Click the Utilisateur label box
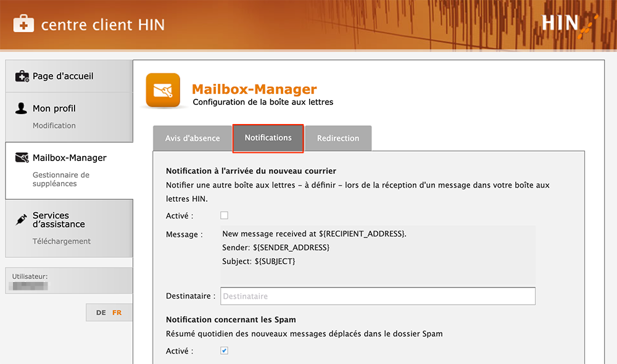 point(69,281)
